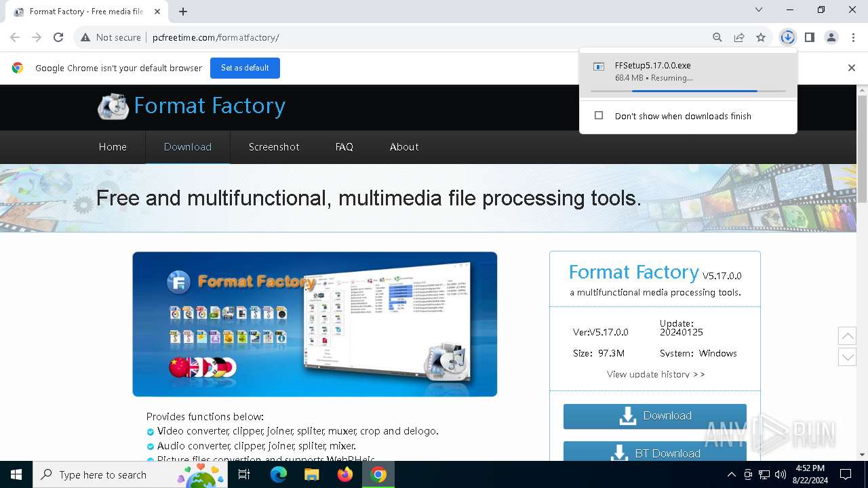Share this page via the share icon
This screenshot has height=488, width=868.
pyautogui.click(x=739, y=37)
